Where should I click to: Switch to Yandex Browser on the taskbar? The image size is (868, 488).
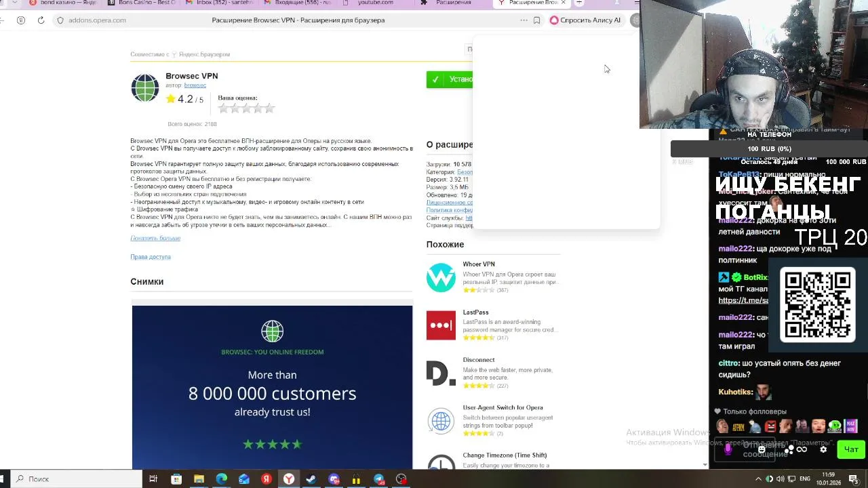tap(289, 479)
